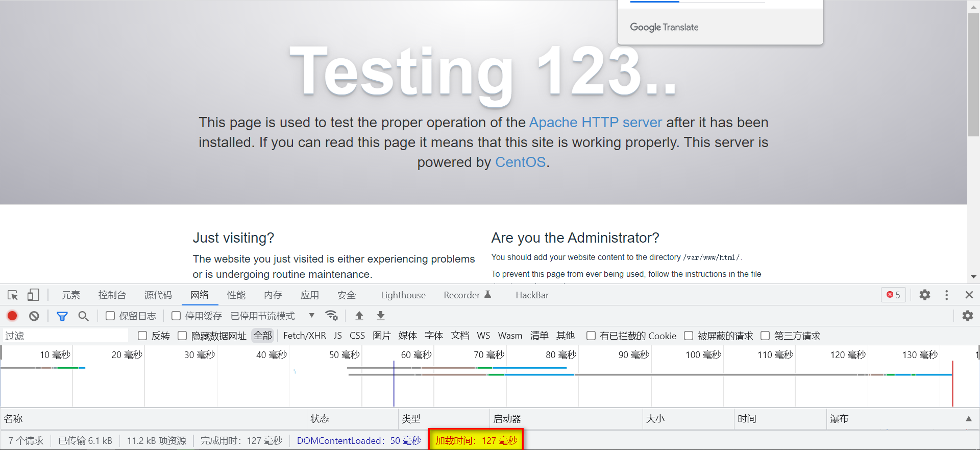
Task: Filter requests by documents (文档)
Action: coord(460,336)
